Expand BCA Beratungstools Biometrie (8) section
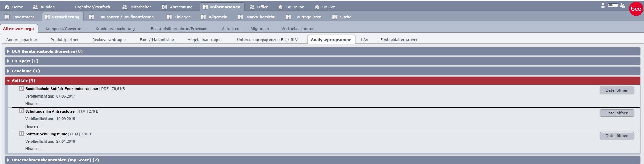The image size is (644, 164). (x=323, y=51)
